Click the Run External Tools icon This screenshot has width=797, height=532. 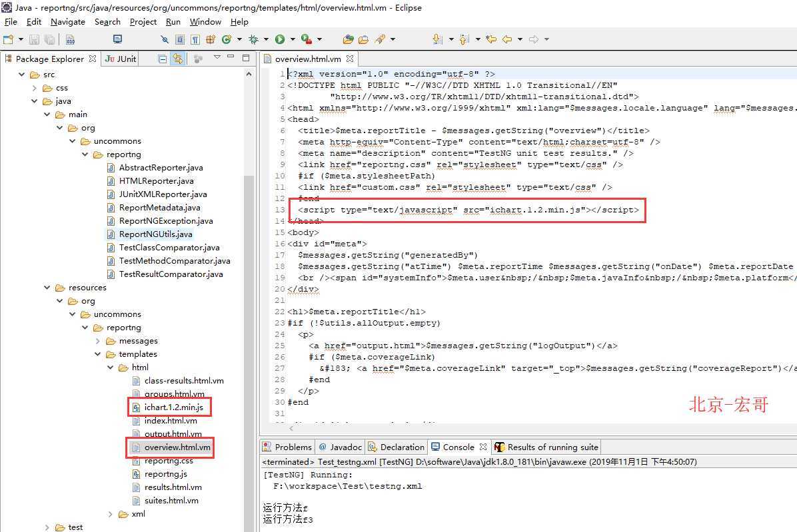pos(306,39)
